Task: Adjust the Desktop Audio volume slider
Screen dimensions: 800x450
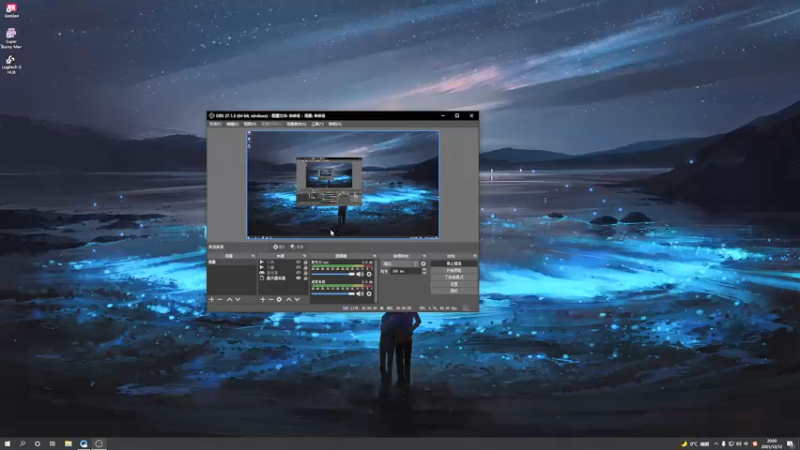Action: pyautogui.click(x=333, y=294)
